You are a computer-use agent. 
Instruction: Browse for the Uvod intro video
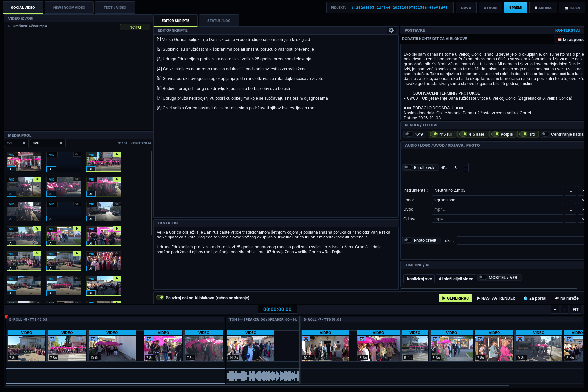coord(570,209)
